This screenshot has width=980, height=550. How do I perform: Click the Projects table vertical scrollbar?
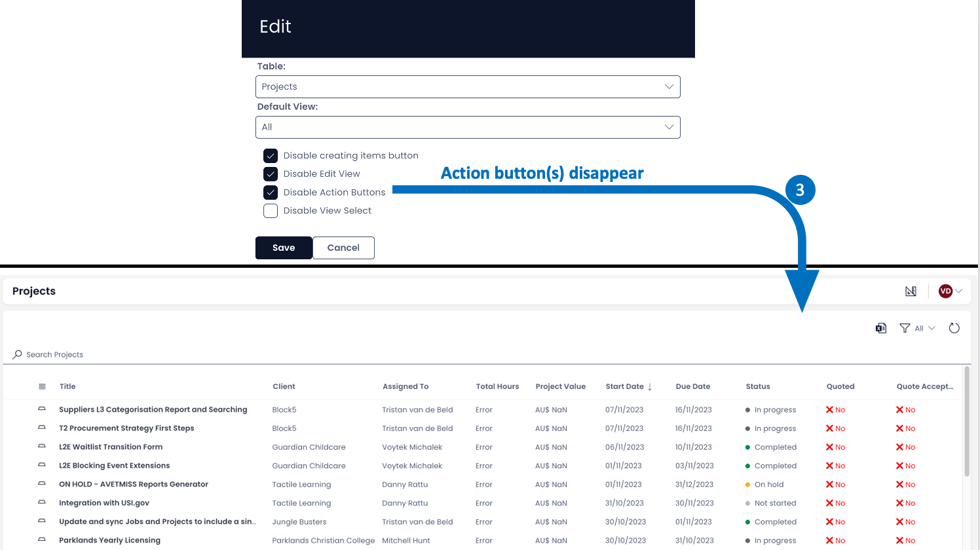[x=967, y=422]
